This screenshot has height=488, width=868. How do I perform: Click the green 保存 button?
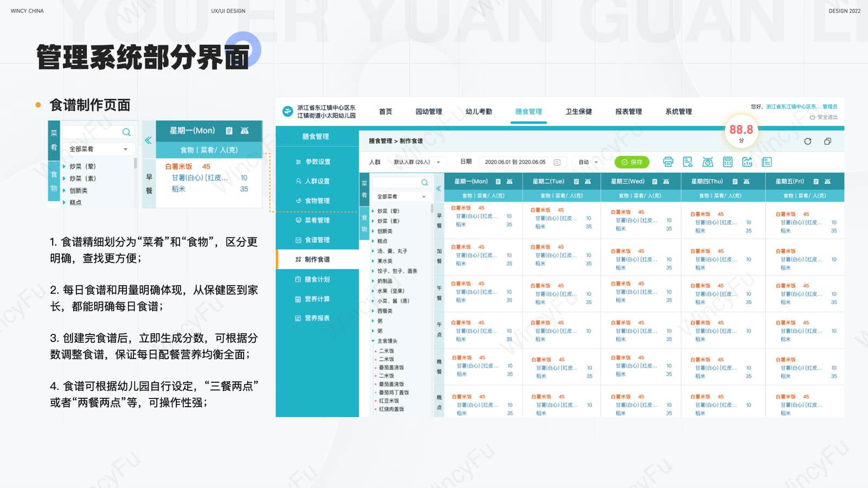point(631,162)
